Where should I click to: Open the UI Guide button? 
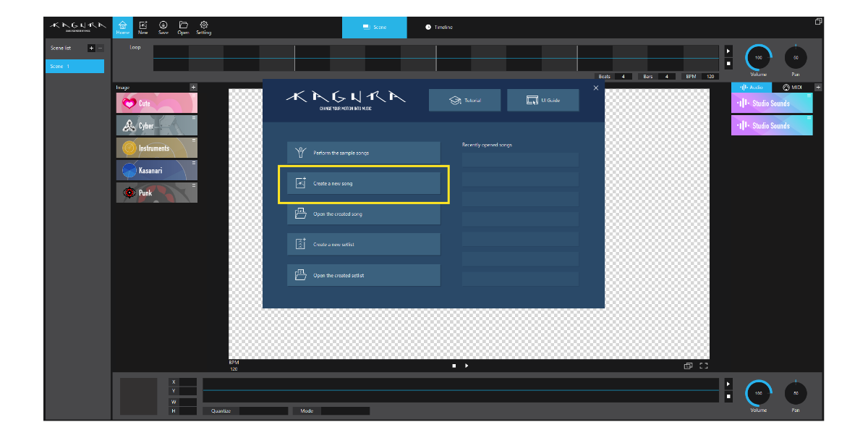(x=542, y=101)
